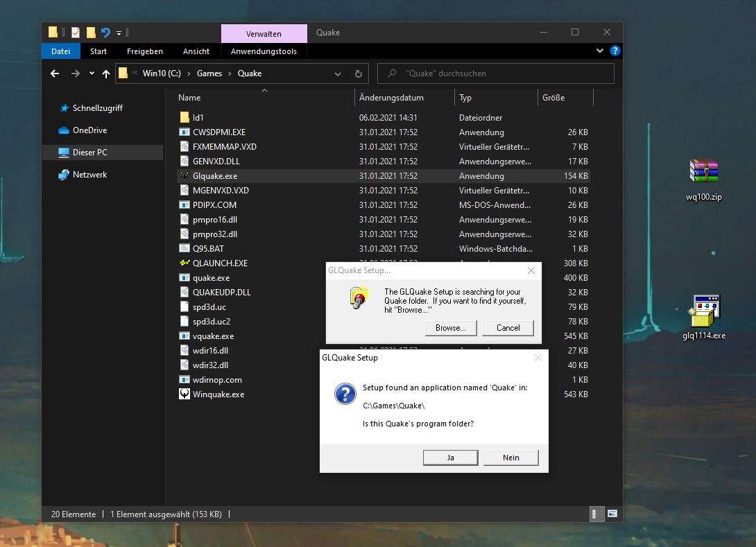Open the quick access toolbar customize arrow
The image size is (756, 547).
pos(119,33)
